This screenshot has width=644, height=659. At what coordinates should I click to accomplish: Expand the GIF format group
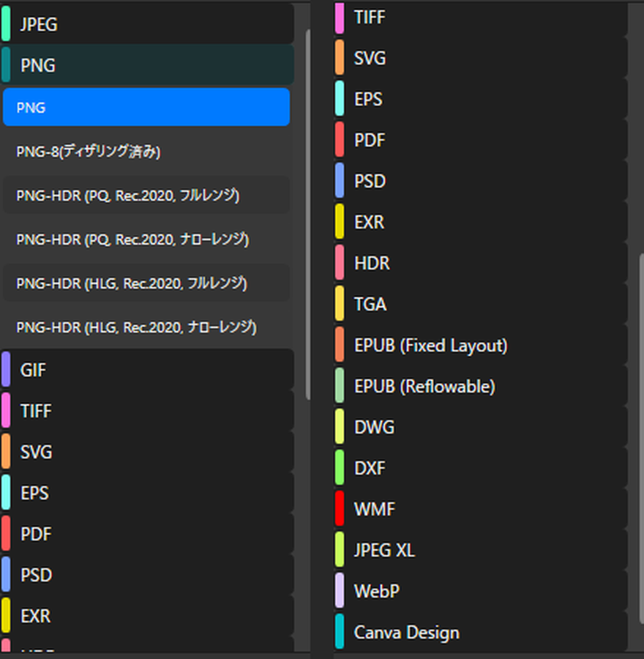point(147,370)
